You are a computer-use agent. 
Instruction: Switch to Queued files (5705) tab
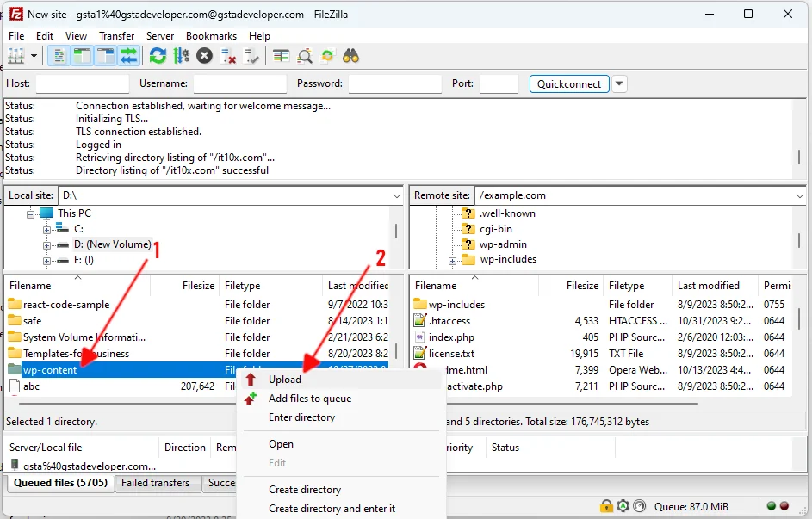(x=60, y=483)
